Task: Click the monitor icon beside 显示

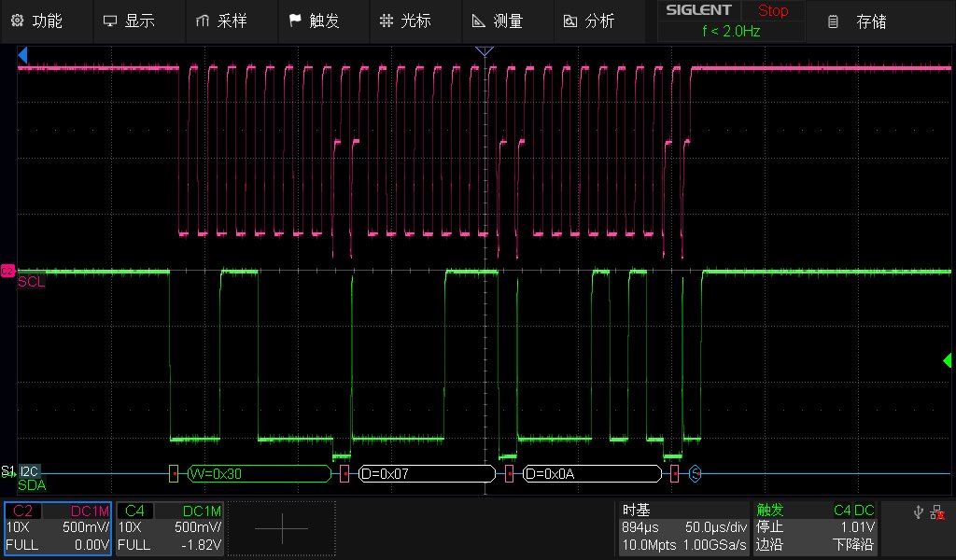Action: (x=110, y=21)
